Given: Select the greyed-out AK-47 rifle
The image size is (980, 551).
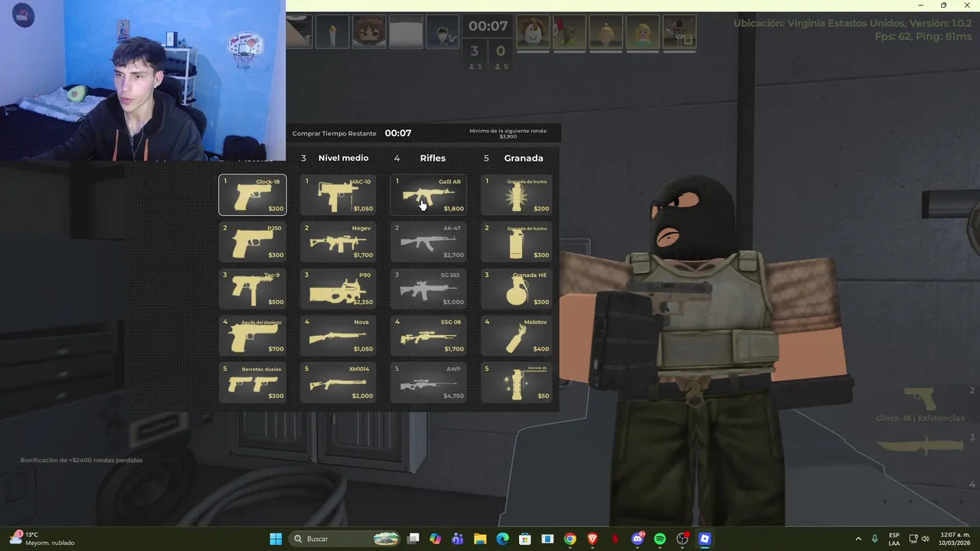Looking at the screenshot, I should click(x=428, y=242).
